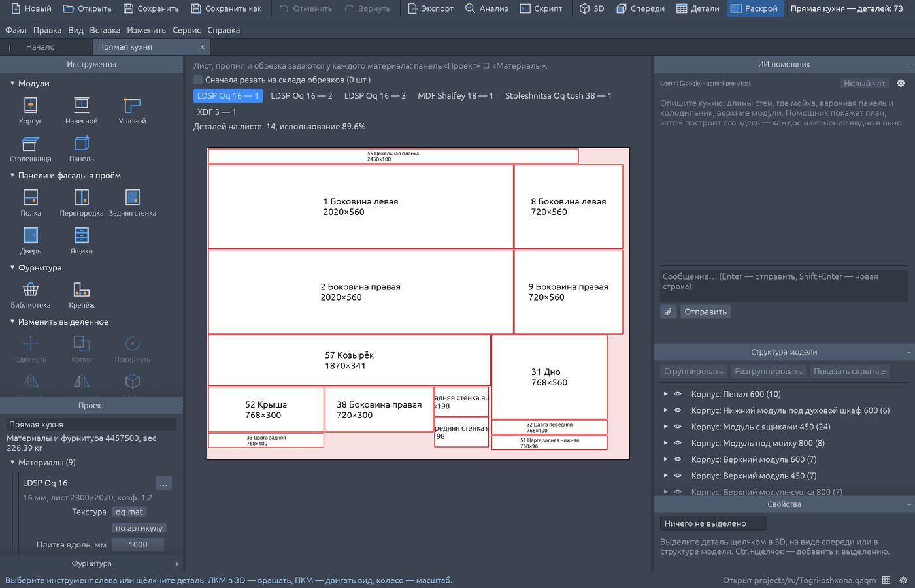Open the Сервис menu
This screenshot has height=588, width=915.
coord(187,30)
